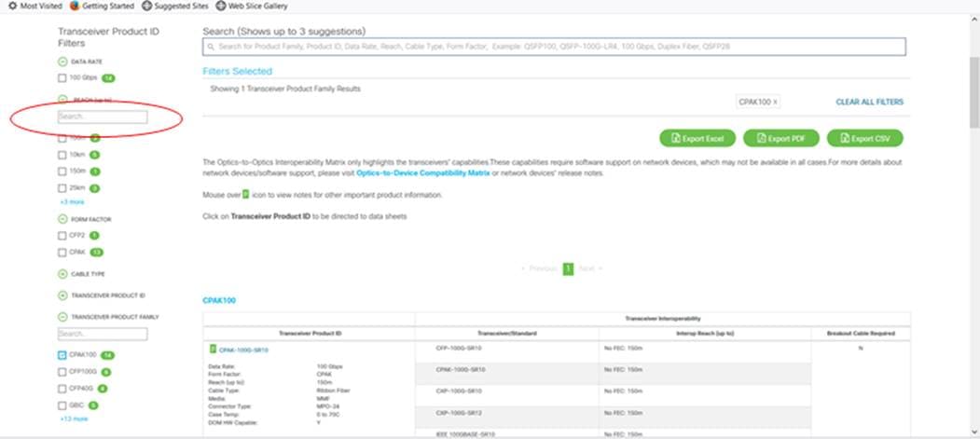980x439 pixels.
Task: Open the Getting Started Firefox bookmark
Action: (103, 6)
